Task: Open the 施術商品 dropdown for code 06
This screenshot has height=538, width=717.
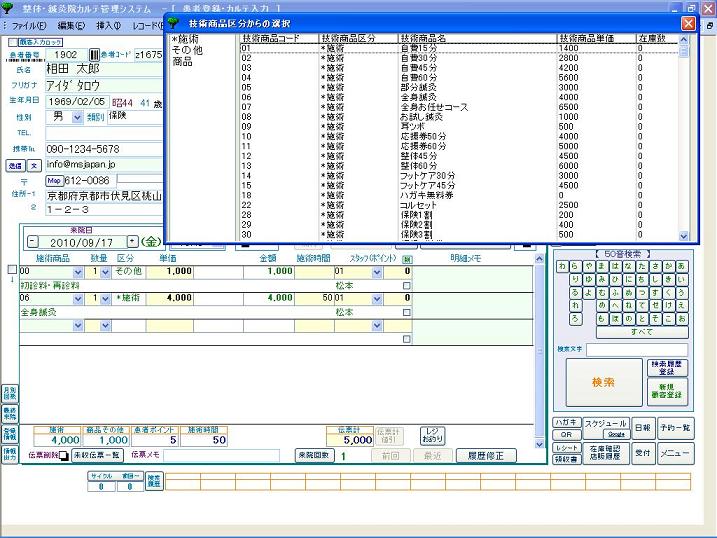Action: click(78, 299)
